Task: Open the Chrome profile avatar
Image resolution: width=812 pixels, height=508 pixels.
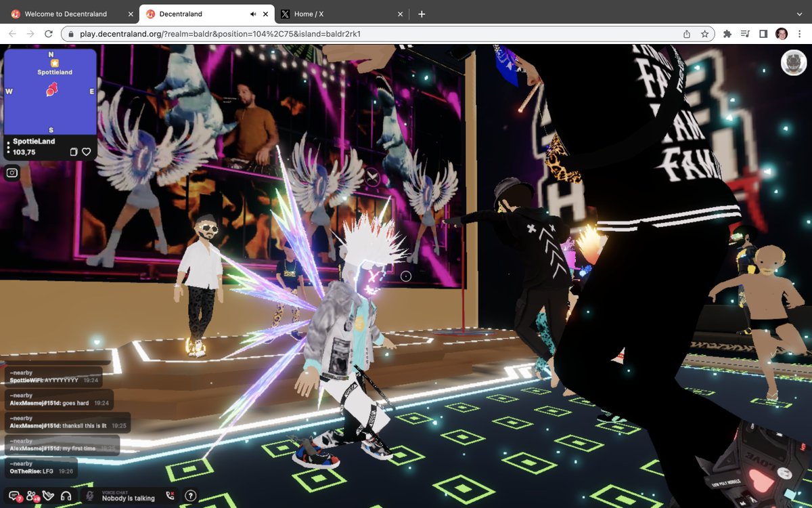Action: [x=782, y=34]
